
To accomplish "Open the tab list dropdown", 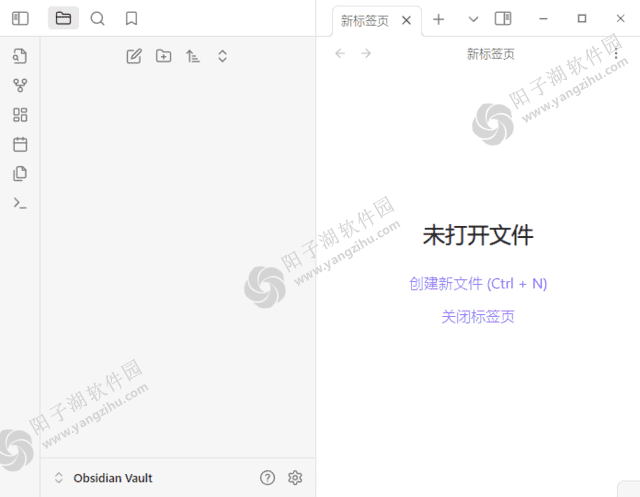I will pyautogui.click(x=473, y=19).
